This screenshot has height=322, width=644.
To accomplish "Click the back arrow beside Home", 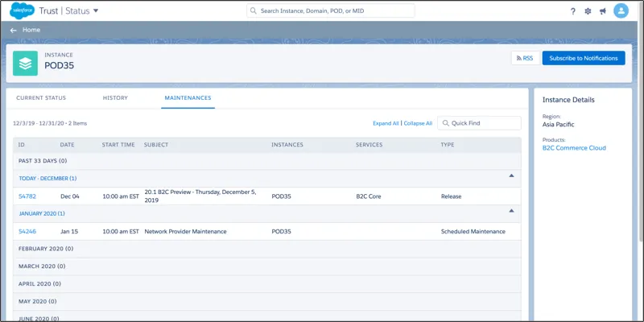I will coord(14,30).
